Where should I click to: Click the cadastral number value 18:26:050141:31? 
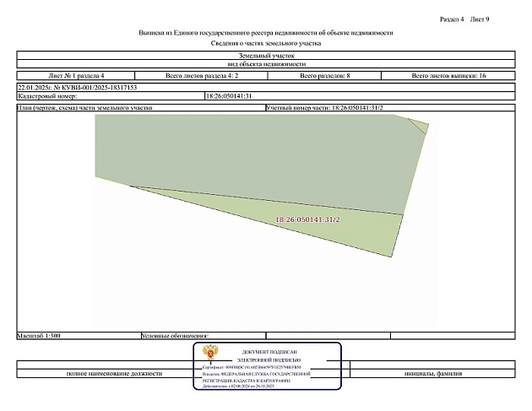click(229, 96)
